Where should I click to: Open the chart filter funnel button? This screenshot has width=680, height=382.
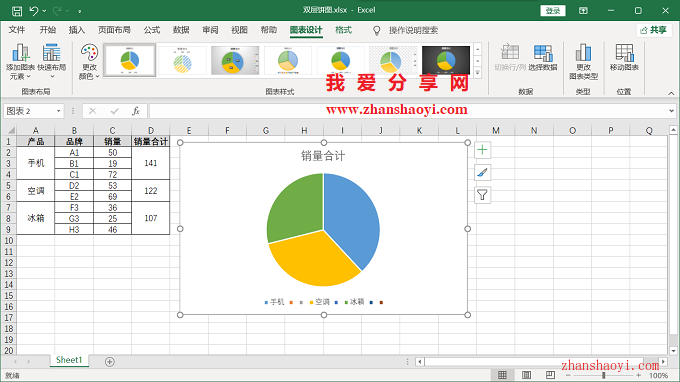[x=482, y=195]
